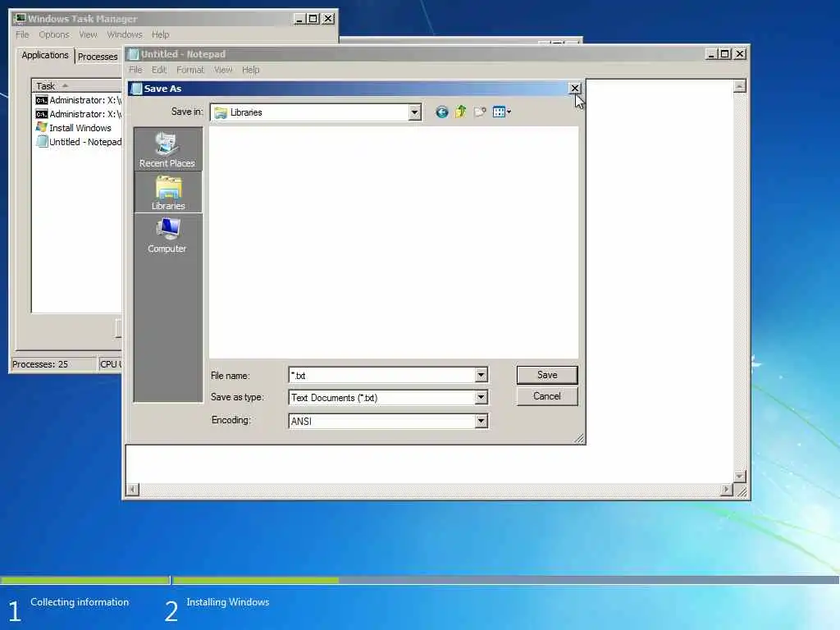Go up one folder level icon
Viewport: 840px width, 630px height.
[x=461, y=112]
